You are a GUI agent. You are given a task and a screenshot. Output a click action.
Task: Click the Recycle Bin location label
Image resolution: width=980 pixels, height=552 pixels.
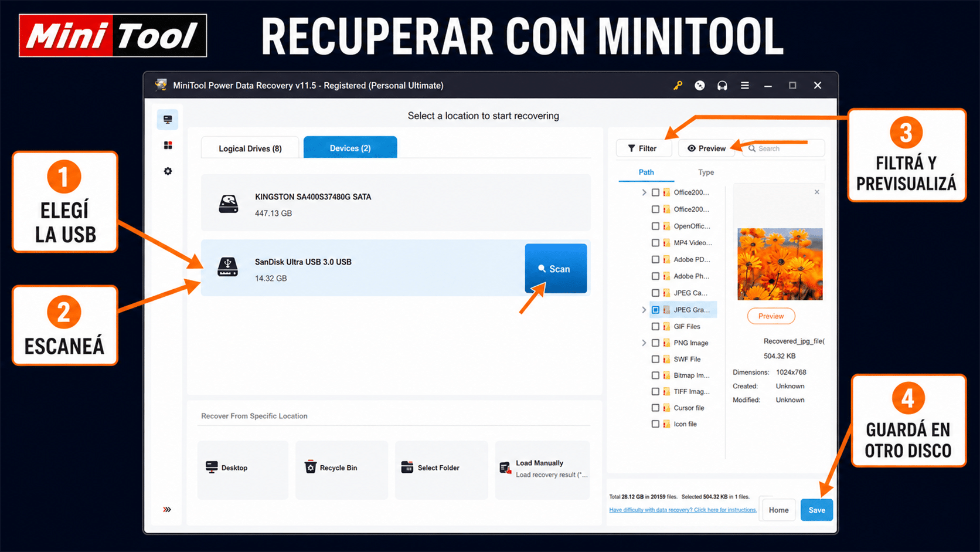(x=338, y=468)
